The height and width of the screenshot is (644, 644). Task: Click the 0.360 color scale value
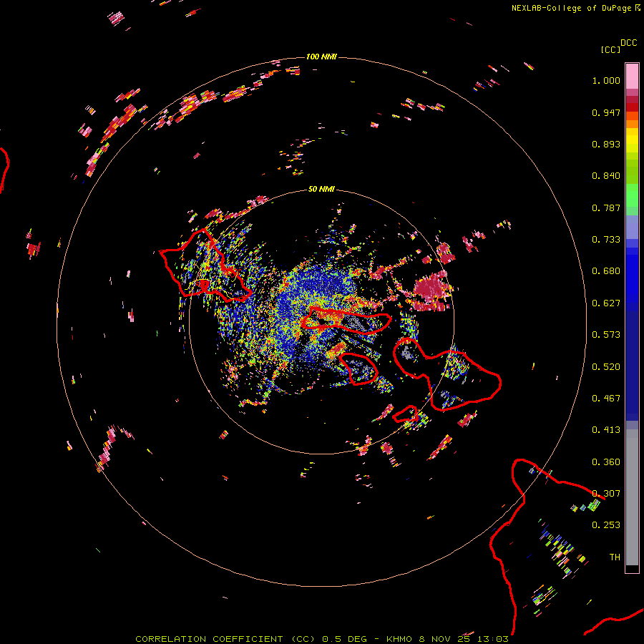[606, 462]
